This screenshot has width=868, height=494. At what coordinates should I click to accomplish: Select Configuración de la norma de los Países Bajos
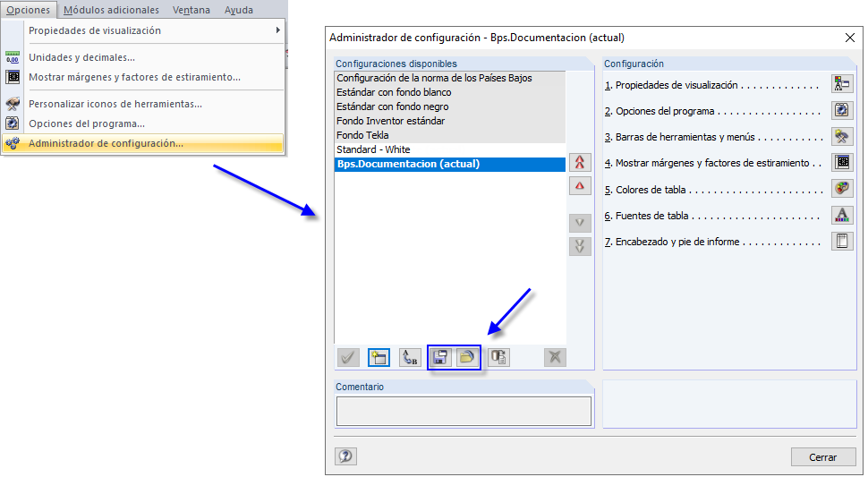tap(450, 78)
